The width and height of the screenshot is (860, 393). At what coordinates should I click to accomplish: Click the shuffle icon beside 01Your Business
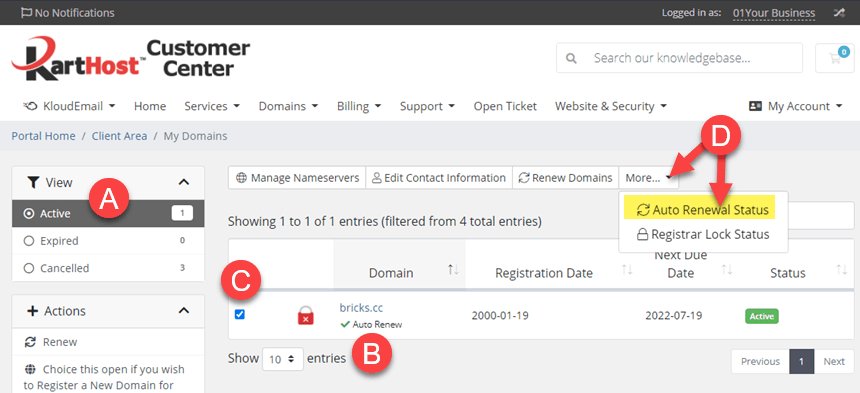pyautogui.click(x=840, y=13)
